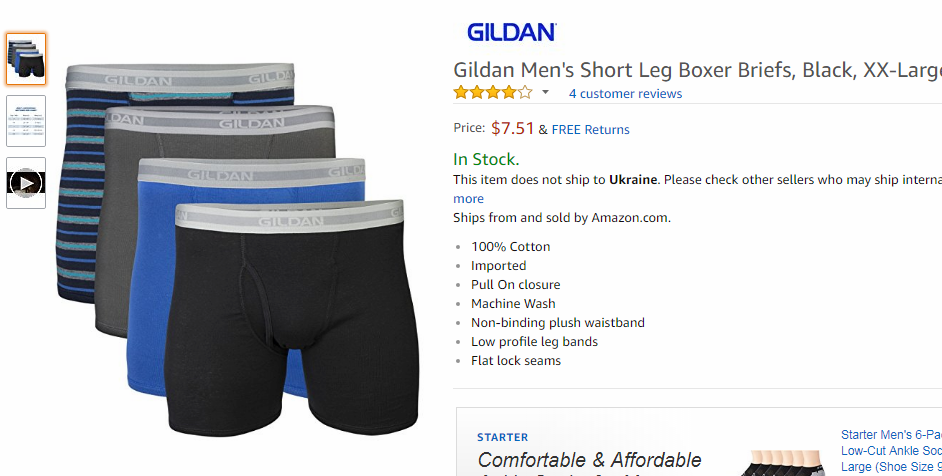Expand the shipping notice with 'more' link

468,199
